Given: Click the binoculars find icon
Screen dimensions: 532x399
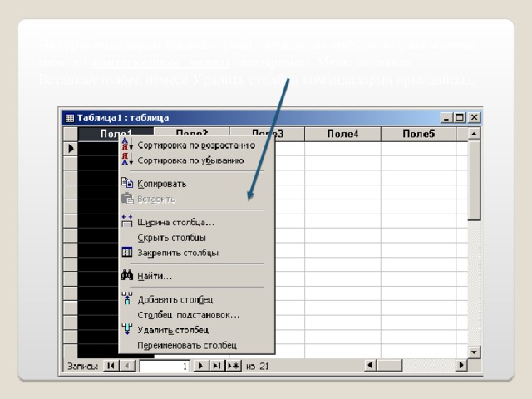Looking at the screenshot, I should (x=127, y=275).
